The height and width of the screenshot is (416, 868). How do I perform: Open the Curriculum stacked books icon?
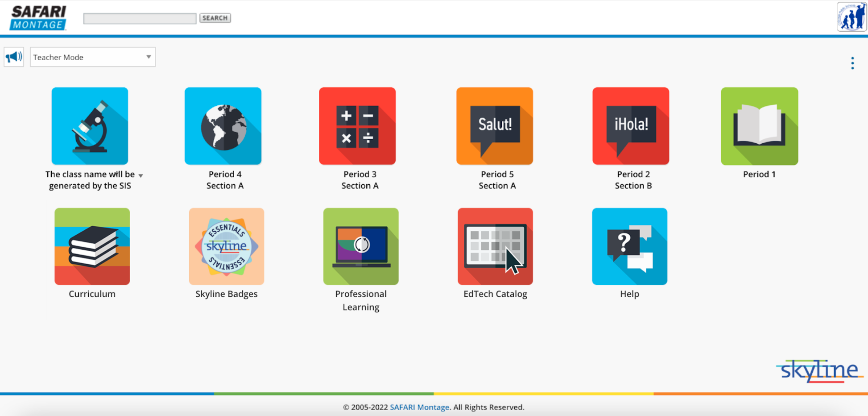(x=92, y=246)
